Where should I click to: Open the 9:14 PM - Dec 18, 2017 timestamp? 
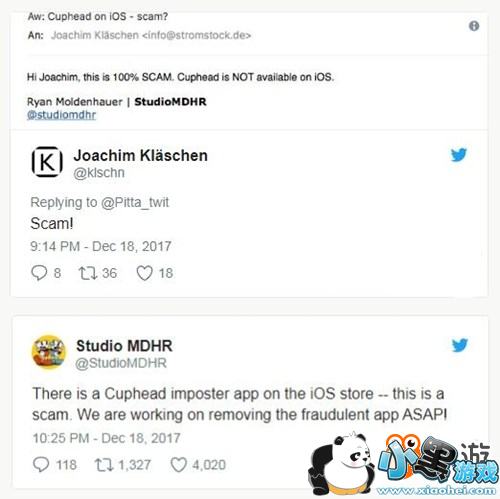pos(101,247)
